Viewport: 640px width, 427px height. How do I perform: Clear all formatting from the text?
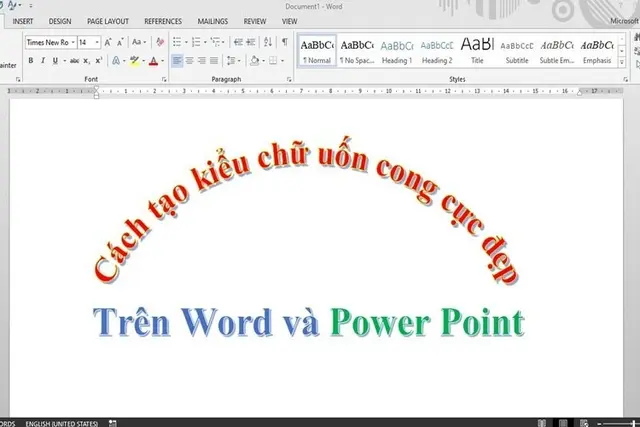[160, 42]
